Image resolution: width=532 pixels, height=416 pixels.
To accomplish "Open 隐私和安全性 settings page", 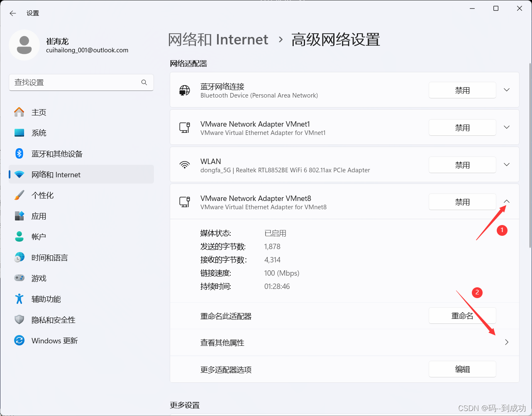I will [81, 320].
